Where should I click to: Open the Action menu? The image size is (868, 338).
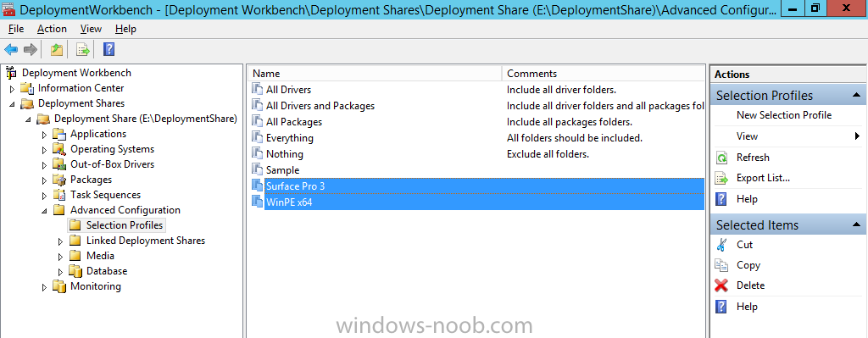52,29
